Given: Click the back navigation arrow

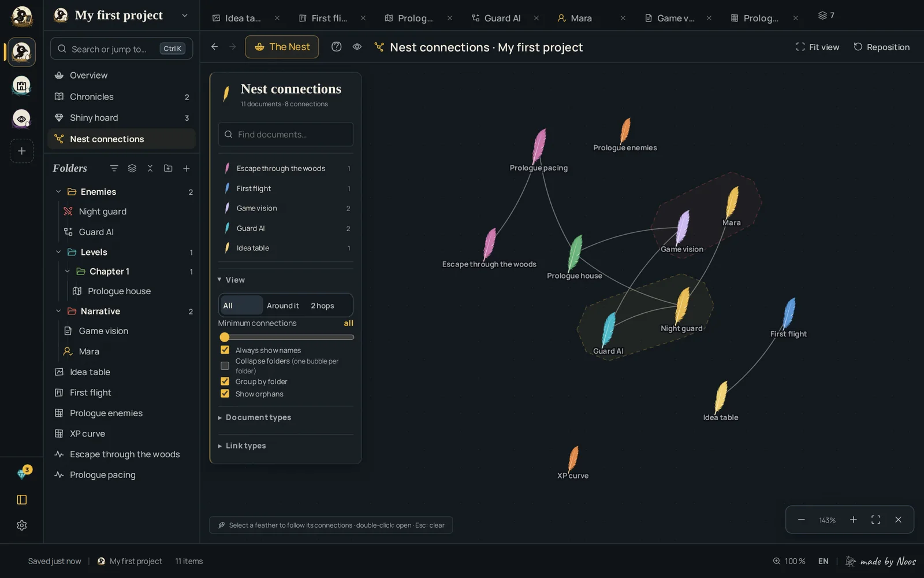Looking at the screenshot, I should [x=214, y=47].
